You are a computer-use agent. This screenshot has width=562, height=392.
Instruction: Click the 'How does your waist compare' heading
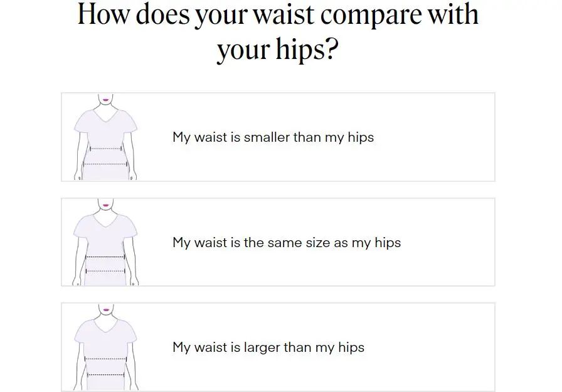click(278, 14)
